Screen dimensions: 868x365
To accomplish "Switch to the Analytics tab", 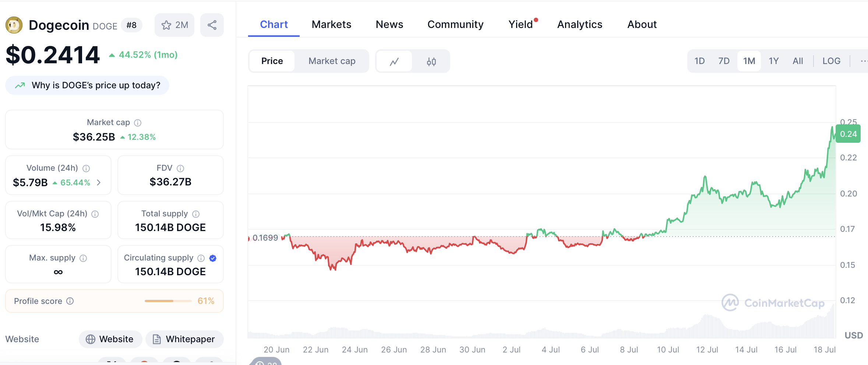I will pos(579,24).
